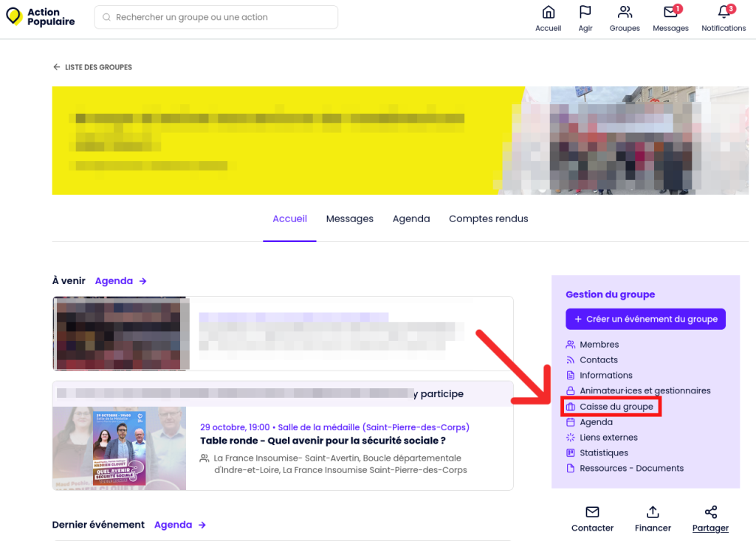Click the Liens externes sparkle icon
Viewport: 756px width, 541px height.
click(571, 438)
